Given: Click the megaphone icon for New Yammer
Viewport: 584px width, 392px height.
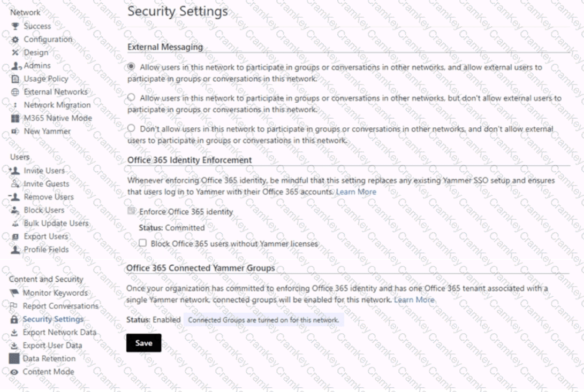Looking at the screenshot, I should click(x=15, y=131).
